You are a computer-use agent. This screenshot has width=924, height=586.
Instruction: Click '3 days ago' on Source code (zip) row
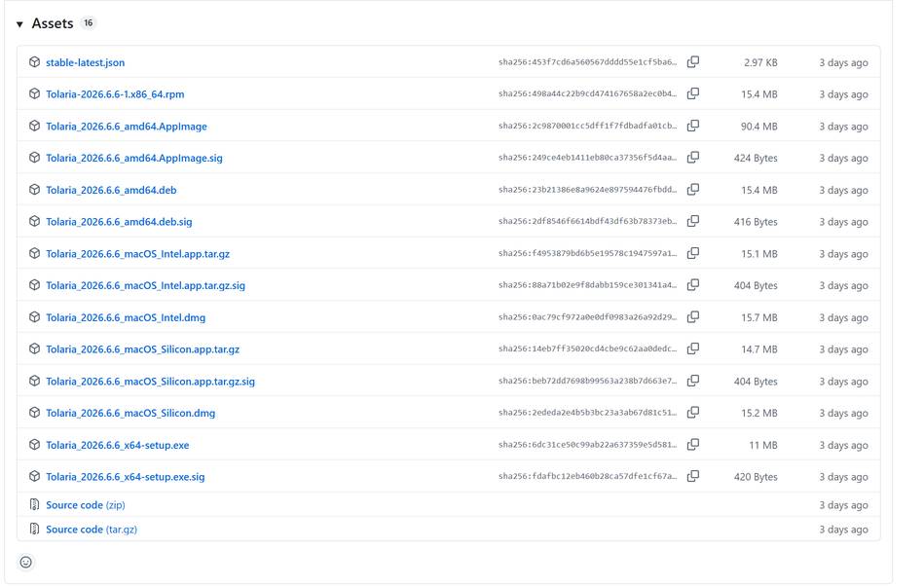coord(843,505)
